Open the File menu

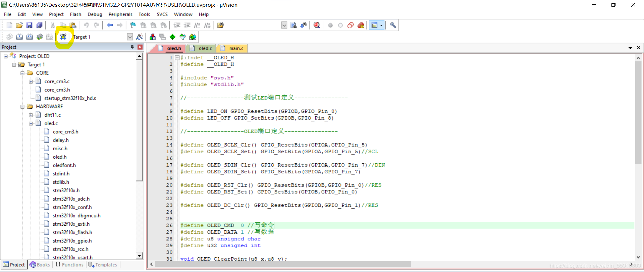(x=7, y=14)
